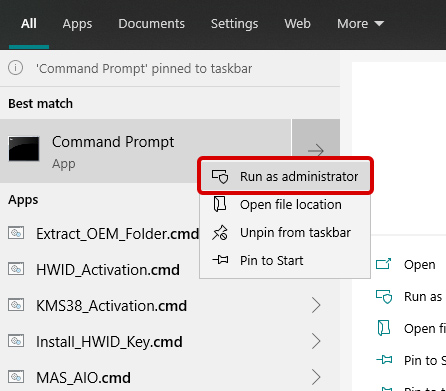
Task: Click the Open icon in right pane
Action: (x=383, y=264)
